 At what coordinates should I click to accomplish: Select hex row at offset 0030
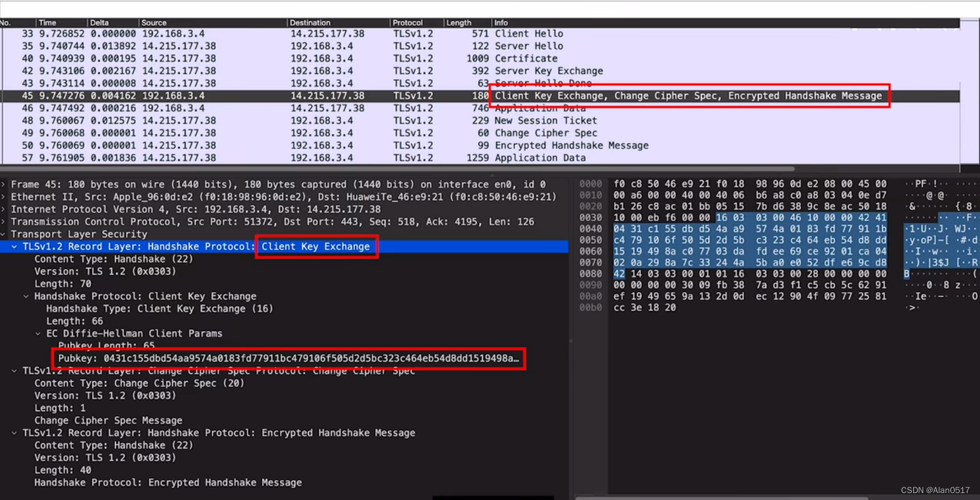[x=750, y=218]
